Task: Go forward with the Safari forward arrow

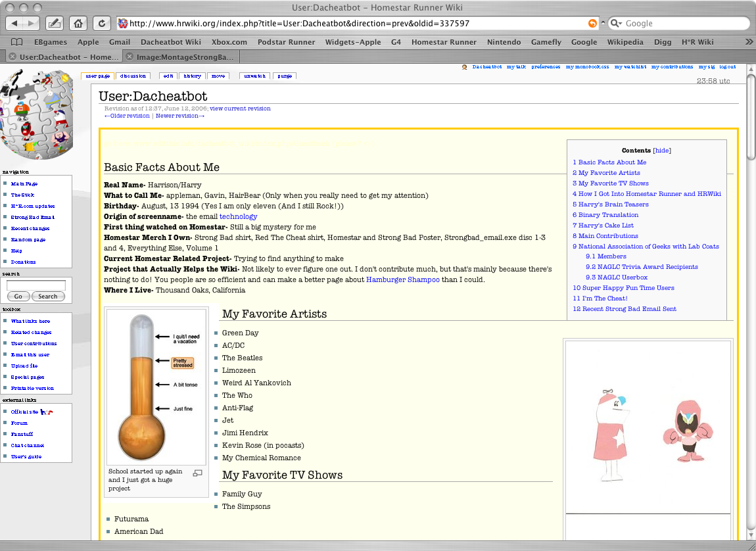Action: tap(30, 23)
